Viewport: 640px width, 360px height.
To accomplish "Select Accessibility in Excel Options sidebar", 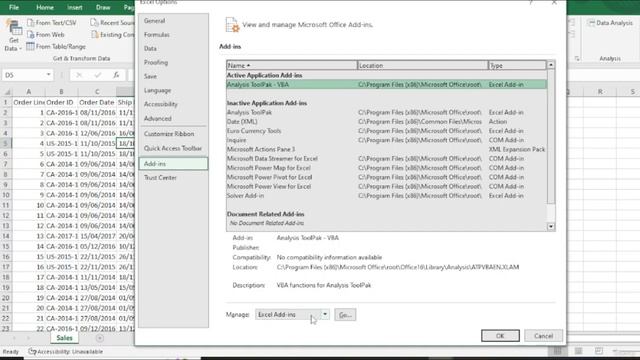I will coord(173,104).
